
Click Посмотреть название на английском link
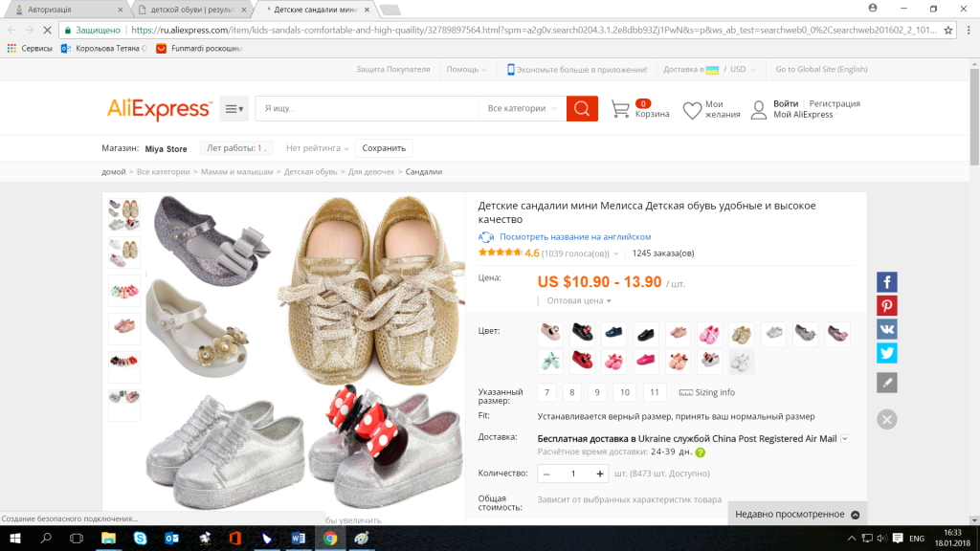(x=575, y=237)
